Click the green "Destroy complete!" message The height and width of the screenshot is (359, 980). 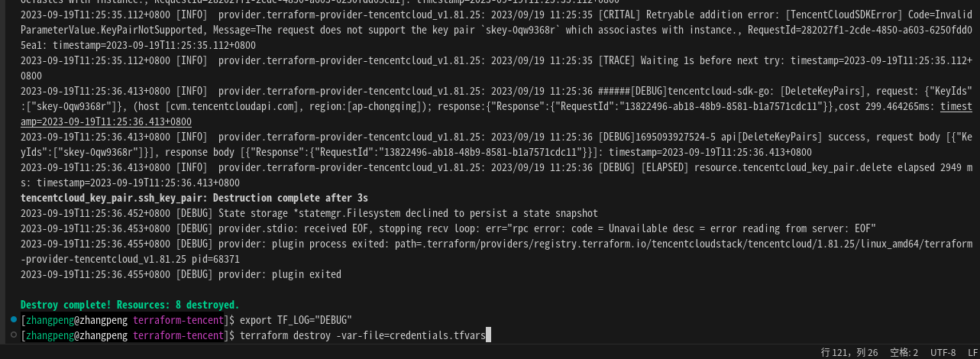click(x=130, y=305)
